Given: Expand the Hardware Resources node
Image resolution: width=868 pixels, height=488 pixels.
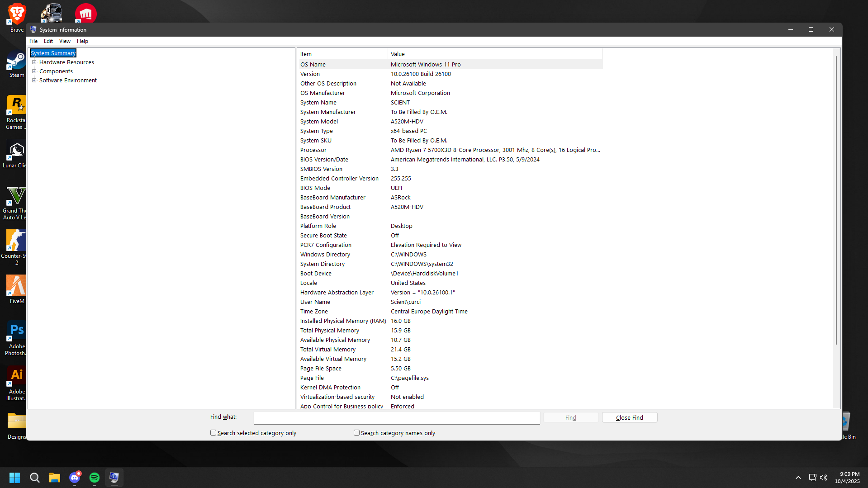Looking at the screenshot, I should (x=34, y=62).
